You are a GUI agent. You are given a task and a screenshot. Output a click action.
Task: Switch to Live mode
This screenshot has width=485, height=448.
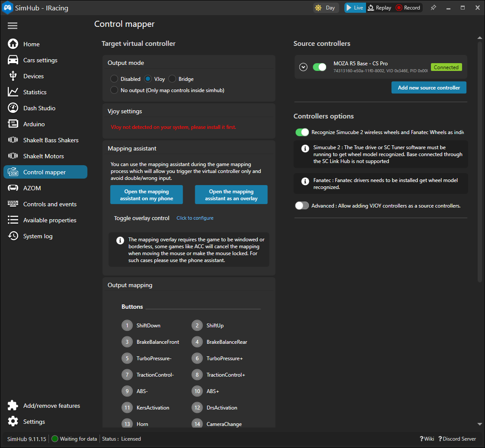click(x=355, y=8)
